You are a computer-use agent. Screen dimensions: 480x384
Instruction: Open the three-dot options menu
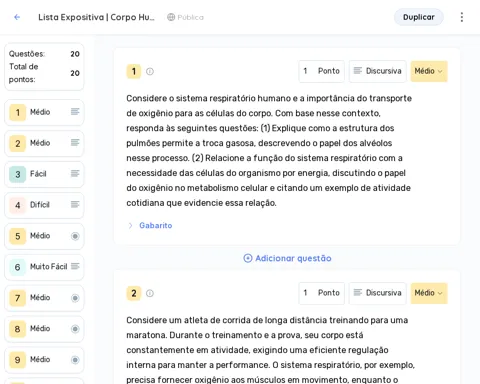[462, 17]
